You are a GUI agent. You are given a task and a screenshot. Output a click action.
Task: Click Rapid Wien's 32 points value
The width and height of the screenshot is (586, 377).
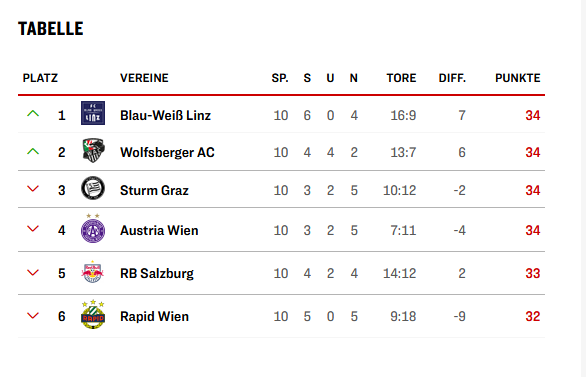click(x=533, y=316)
